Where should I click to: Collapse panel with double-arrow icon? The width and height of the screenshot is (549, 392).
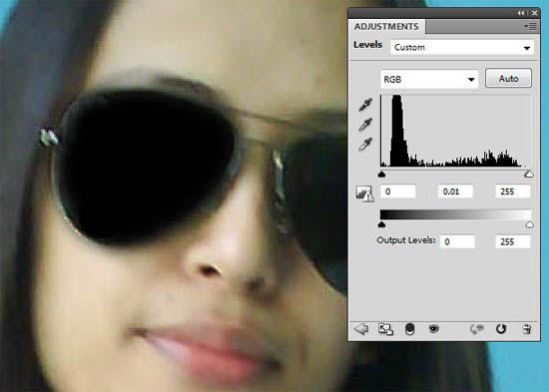521,13
